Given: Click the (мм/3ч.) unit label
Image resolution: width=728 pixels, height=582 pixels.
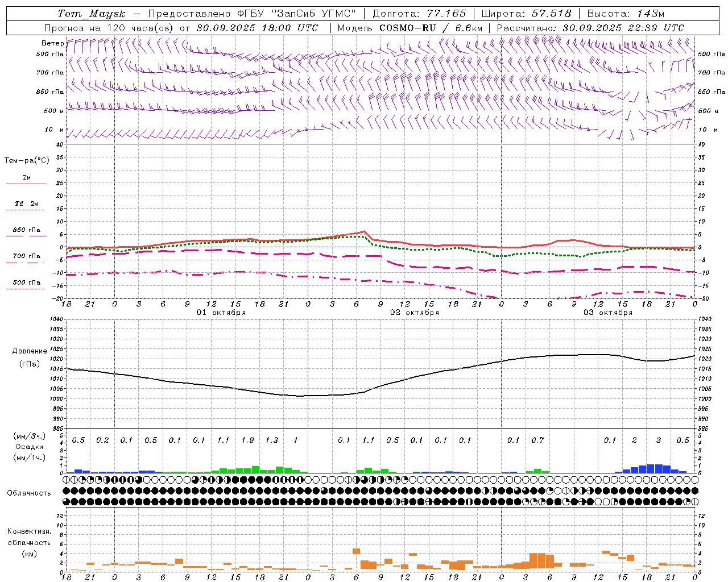Looking at the screenshot, I should click(28, 436).
